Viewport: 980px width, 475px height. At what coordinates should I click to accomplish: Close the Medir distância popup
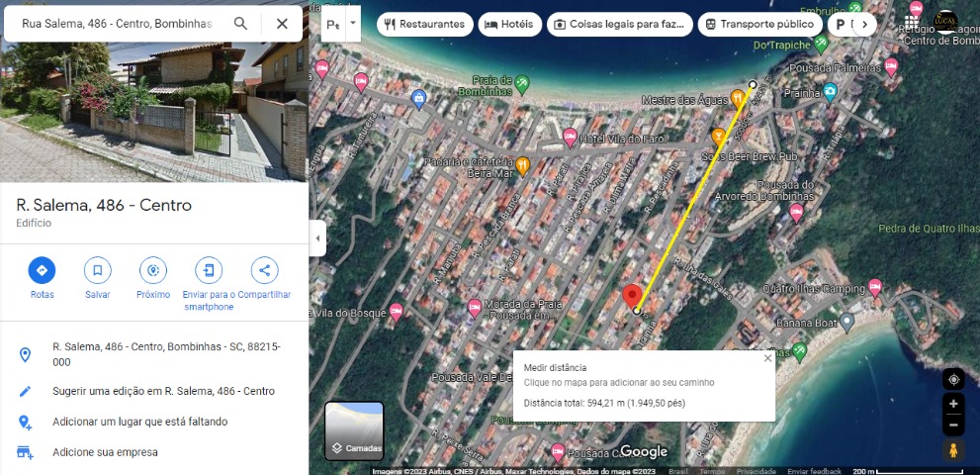point(768,358)
